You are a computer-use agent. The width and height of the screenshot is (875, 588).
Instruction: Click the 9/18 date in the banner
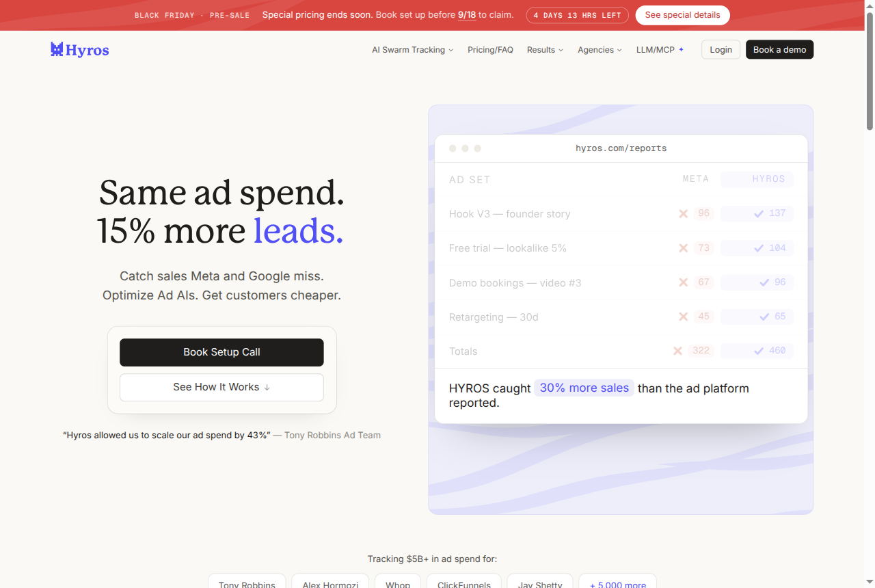(x=467, y=14)
